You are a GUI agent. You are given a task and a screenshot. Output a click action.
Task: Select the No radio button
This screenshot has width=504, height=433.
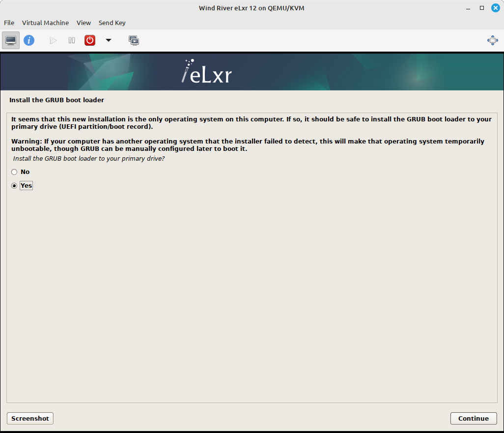(x=14, y=172)
